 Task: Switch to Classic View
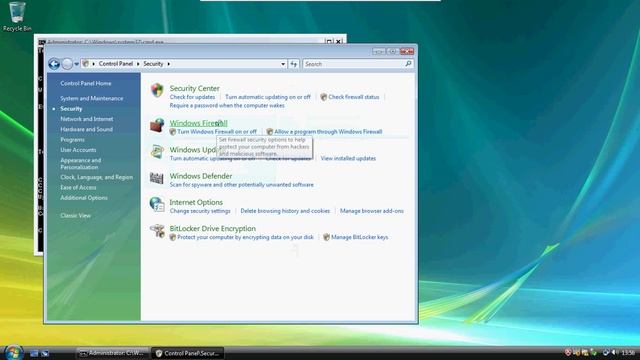click(76, 216)
